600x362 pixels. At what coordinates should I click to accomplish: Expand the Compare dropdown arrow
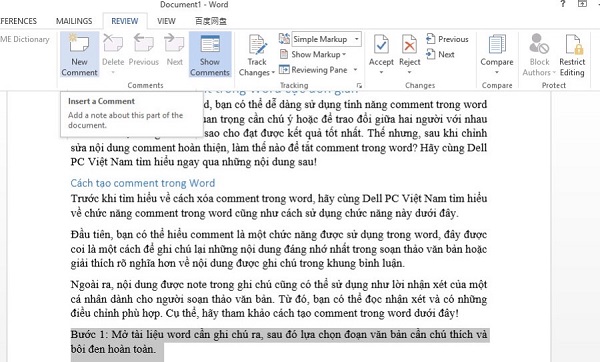pyautogui.click(x=497, y=72)
